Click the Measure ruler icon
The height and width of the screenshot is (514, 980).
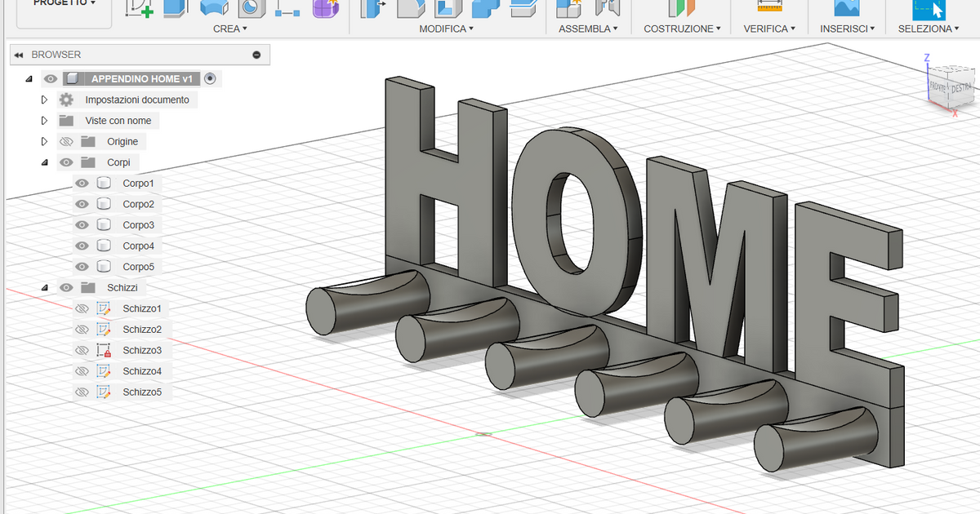pyautogui.click(x=769, y=7)
